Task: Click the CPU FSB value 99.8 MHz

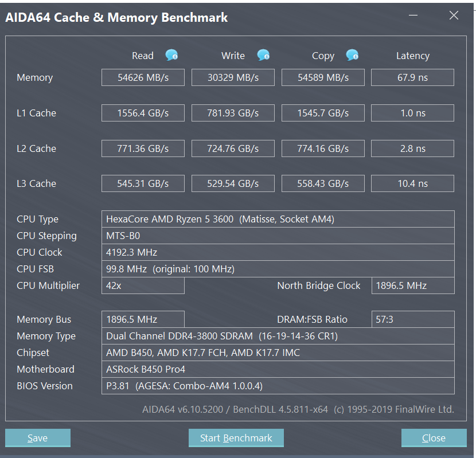Action: tap(278, 269)
